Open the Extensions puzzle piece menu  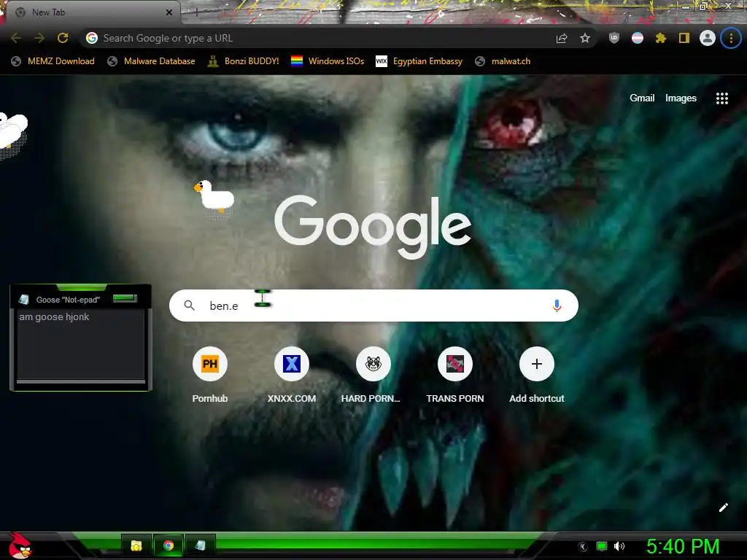click(x=661, y=38)
